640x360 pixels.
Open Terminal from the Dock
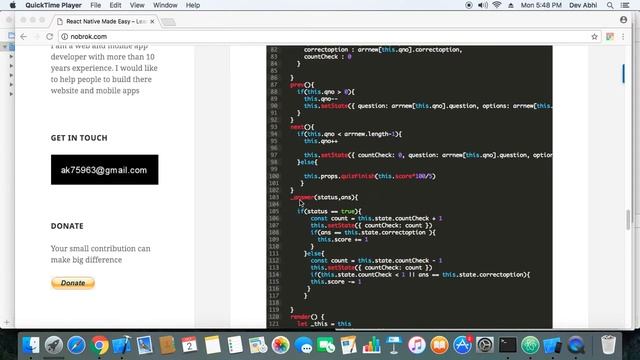pos(508,345)
